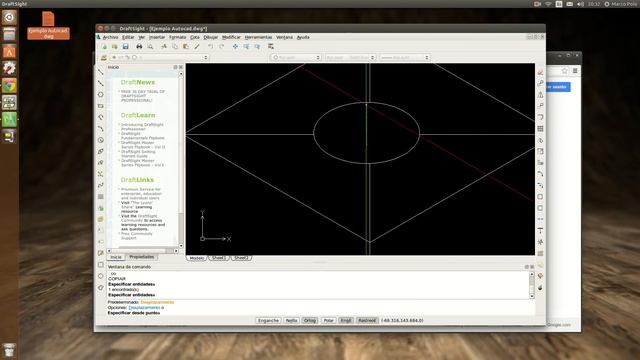640x360 pixels.
Task: Click the grid pattern icon in right toolbar
Action: click(540, 129)
